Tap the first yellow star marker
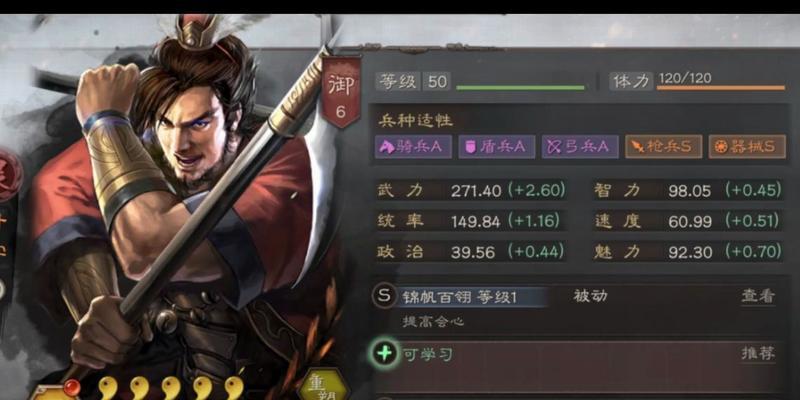Screen dimensions: 800x400 coord(108,387)
